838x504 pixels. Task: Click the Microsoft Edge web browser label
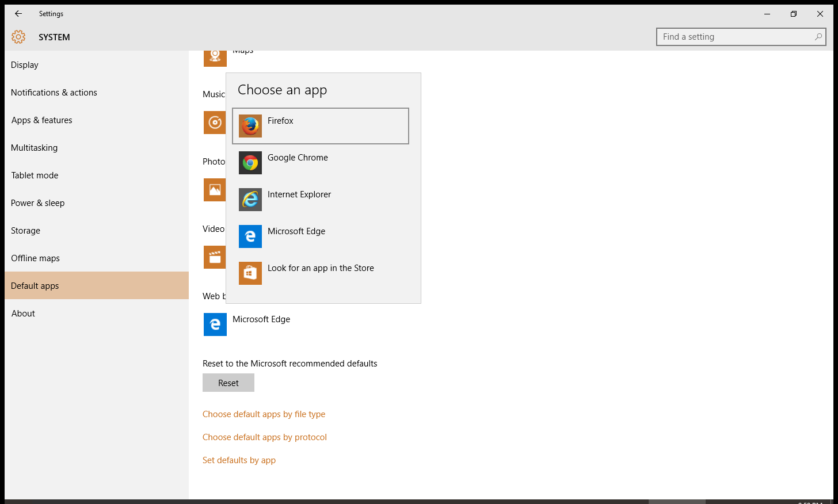coord(261,319)
